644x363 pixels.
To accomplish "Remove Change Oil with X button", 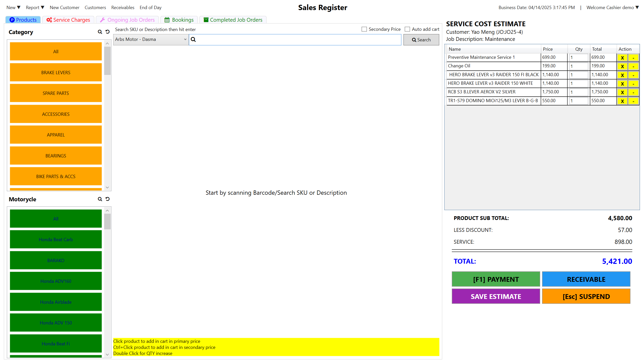I will tap(622, 66).
